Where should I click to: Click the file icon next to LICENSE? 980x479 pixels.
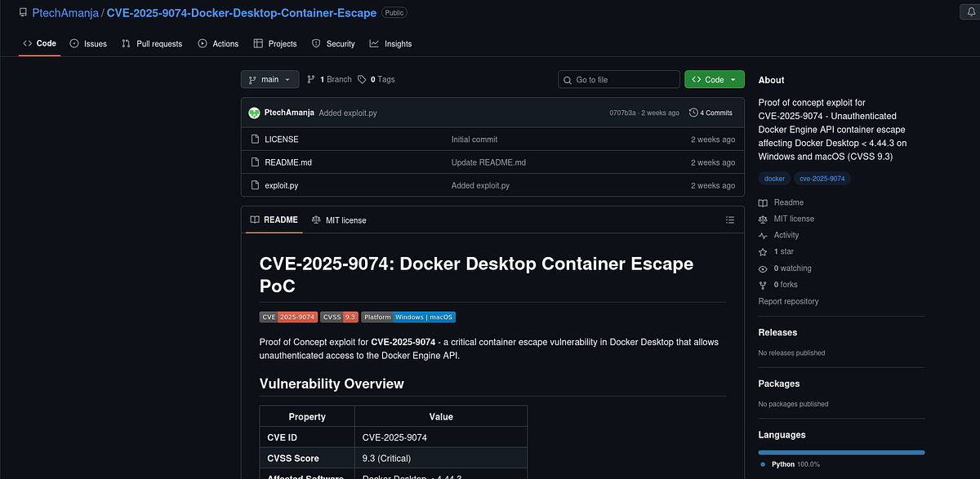(x=255, y=140)
